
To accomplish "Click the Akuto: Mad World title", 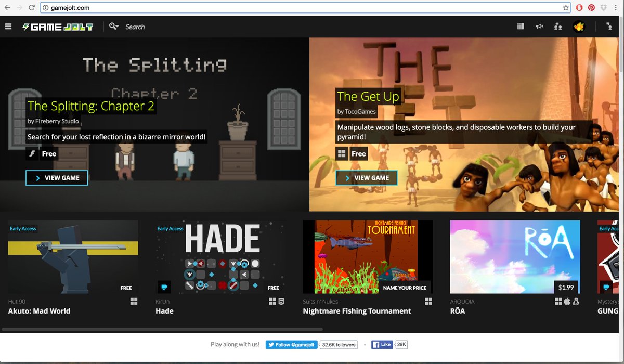I will (x=39, y=311).
